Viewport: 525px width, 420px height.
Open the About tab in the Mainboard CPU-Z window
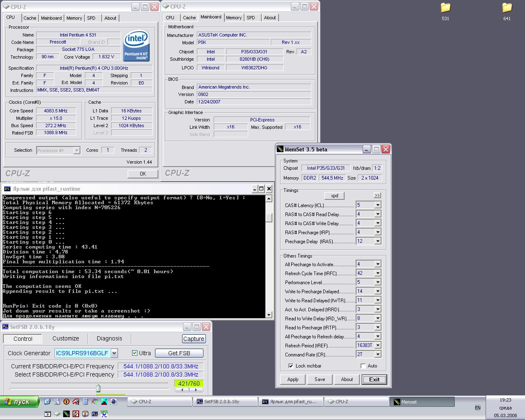tap(270, 18)
